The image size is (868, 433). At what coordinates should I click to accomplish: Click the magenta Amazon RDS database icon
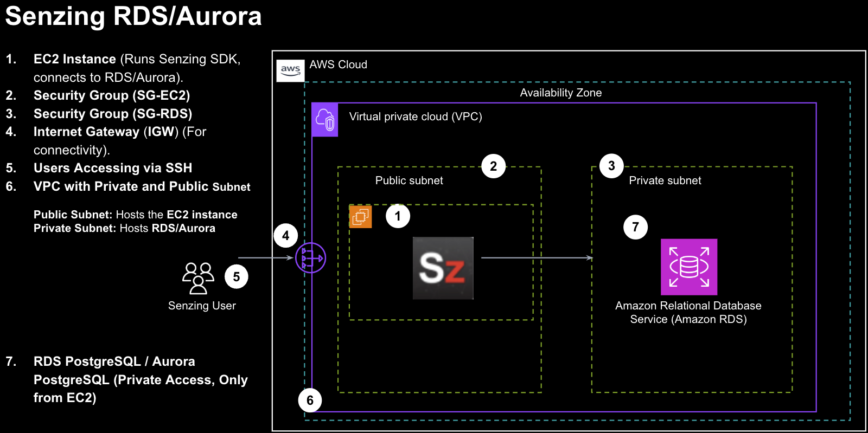pyautogui.click(x=689, y=267)
